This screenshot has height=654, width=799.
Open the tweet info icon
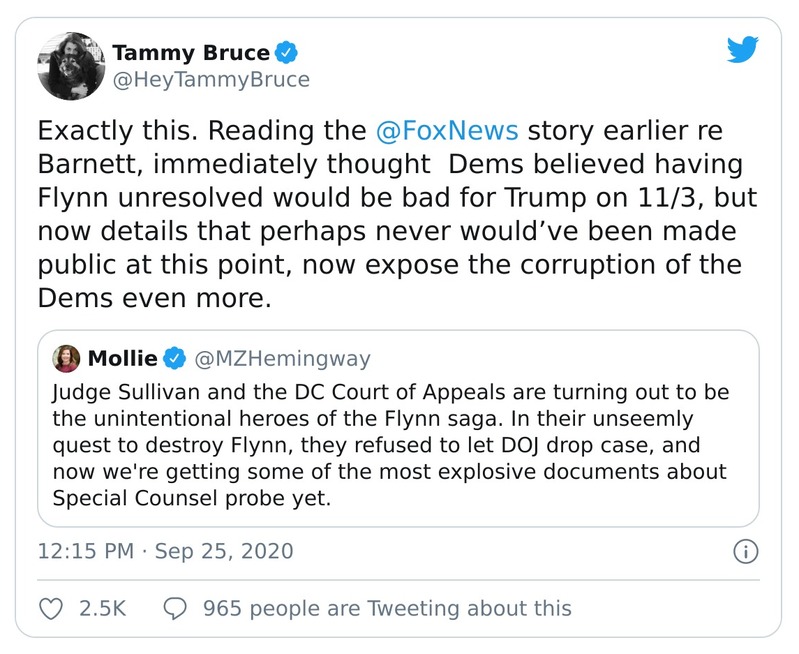(747, 551)
